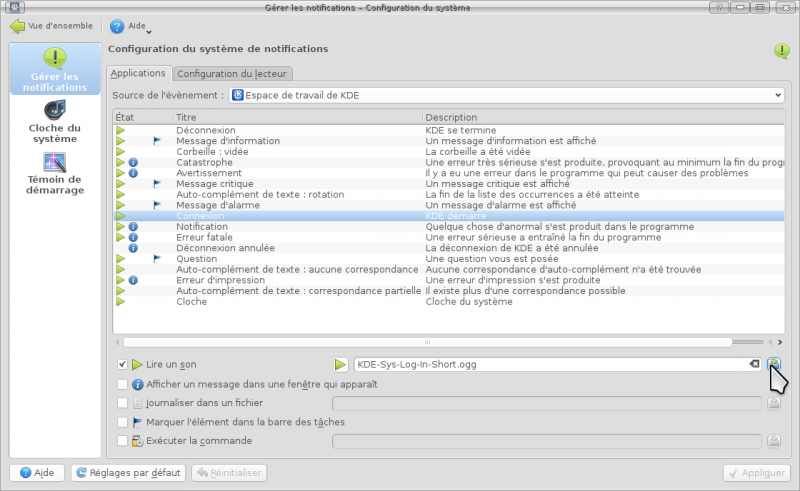Select Auto-complément : correspondance partielle row
Screen dimensions: 800x491
tap(448, 291)
